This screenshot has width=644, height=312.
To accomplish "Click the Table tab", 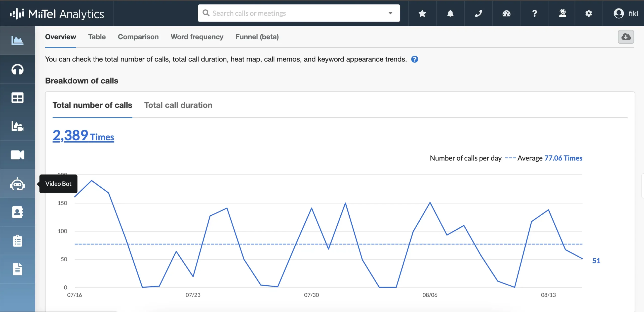I will (x=97, y=37).
